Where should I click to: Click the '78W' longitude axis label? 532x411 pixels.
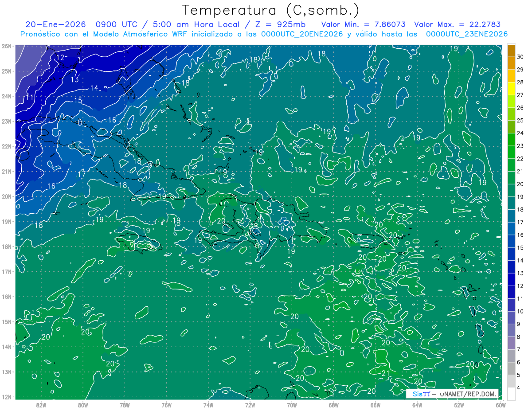pos(125,405)
